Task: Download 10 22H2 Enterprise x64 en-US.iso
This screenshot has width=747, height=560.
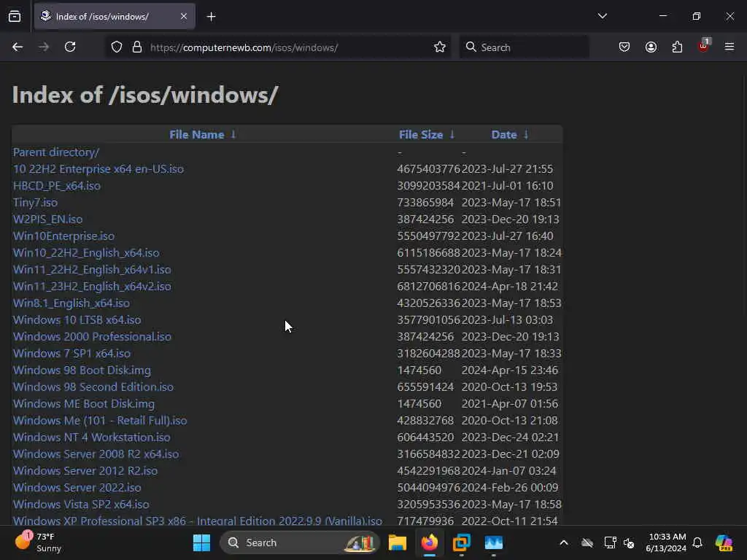Action: coord(98,169)
